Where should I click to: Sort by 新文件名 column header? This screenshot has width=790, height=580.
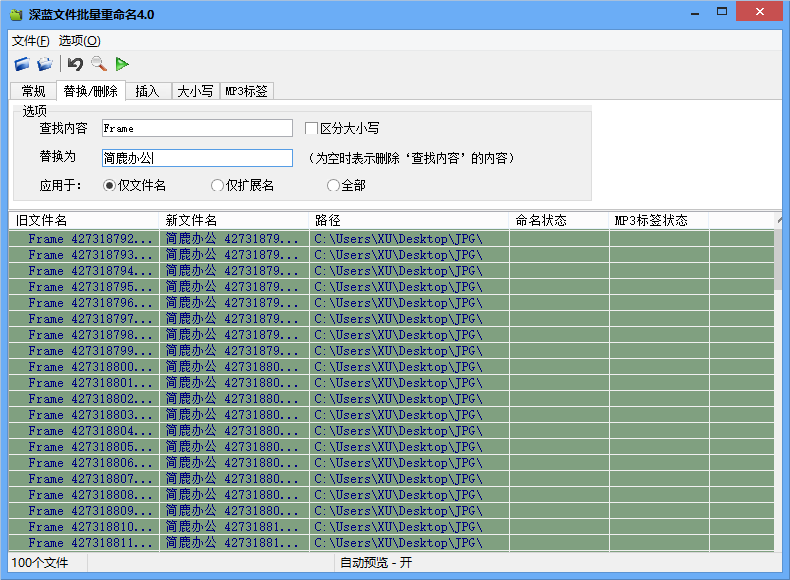233,220
